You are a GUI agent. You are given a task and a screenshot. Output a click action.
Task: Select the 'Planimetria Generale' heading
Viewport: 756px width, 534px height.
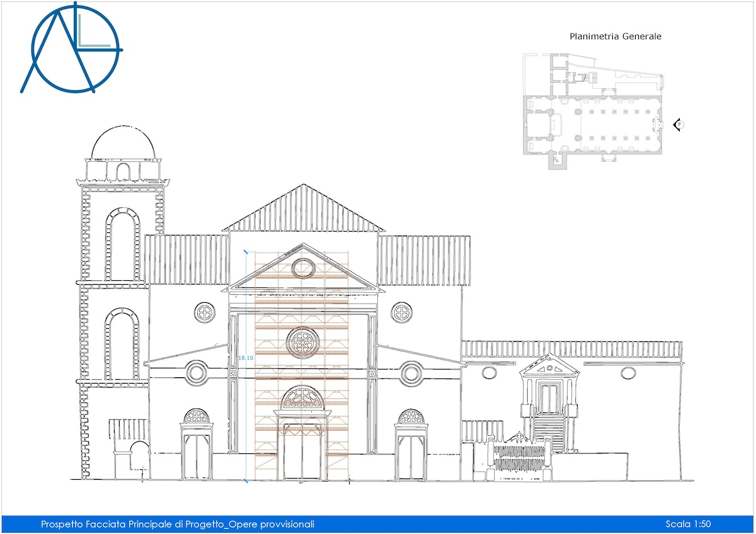(615, 37)
